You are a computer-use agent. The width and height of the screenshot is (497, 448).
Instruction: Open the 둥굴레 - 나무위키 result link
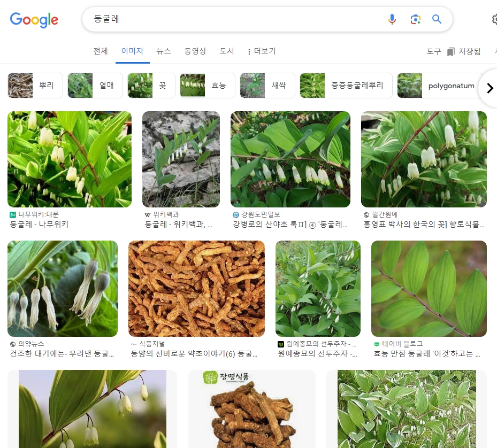[x=40, y=225]
